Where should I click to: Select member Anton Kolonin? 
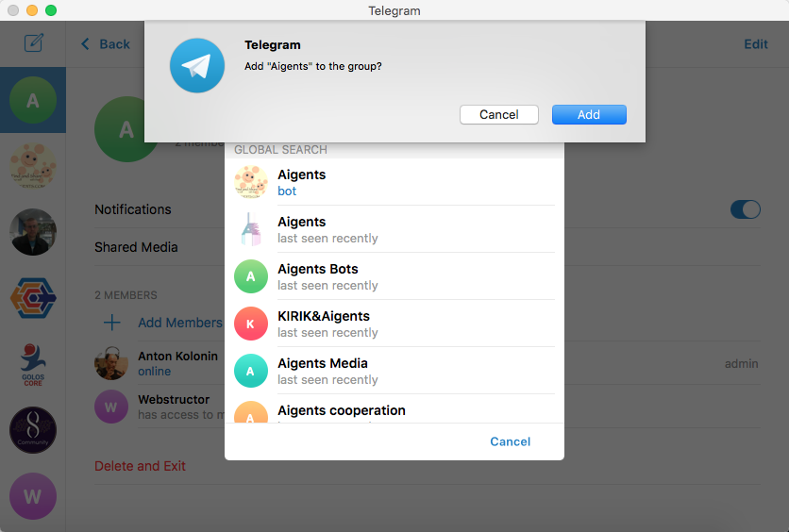point(428,363)
